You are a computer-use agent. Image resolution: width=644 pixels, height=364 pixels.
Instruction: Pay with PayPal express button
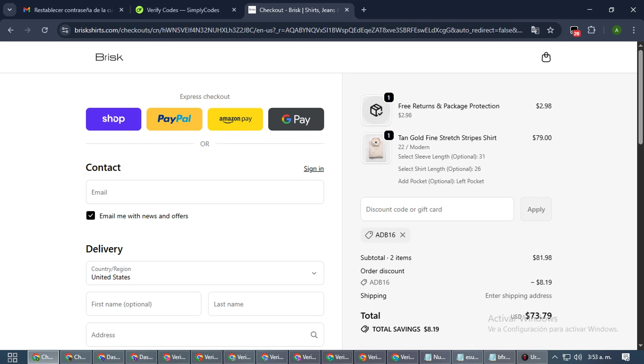[174, 119]
